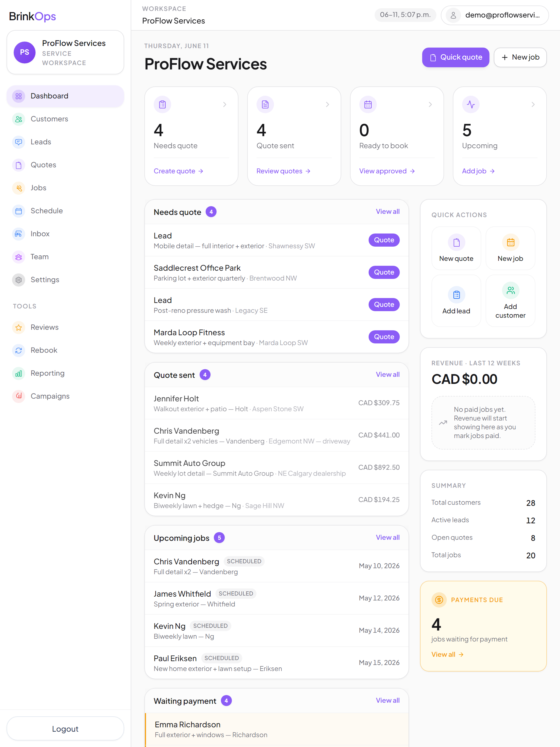Image resolution: width=560 pixels, height=747 pixels.
Task: Click the Dashboard grid icon in sidebar
Action: (19, 96)
